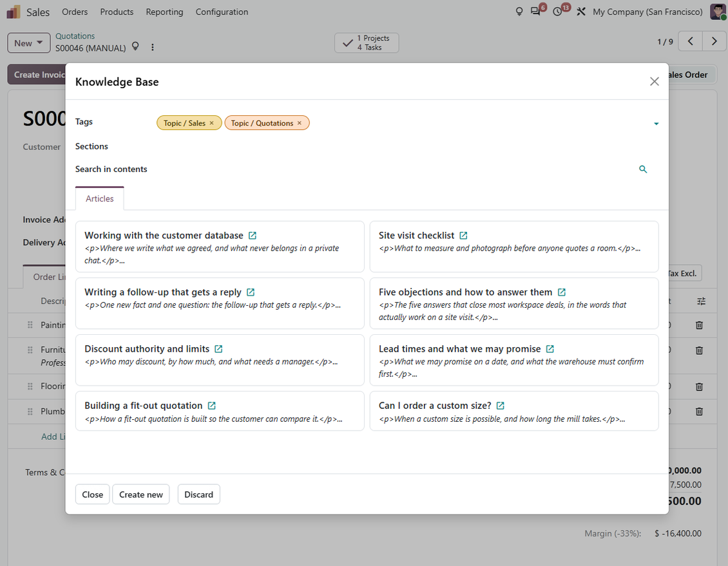Click the search magnifier icon in contents
The width and height of the screenshot is (728, 566).
point(643,169)
